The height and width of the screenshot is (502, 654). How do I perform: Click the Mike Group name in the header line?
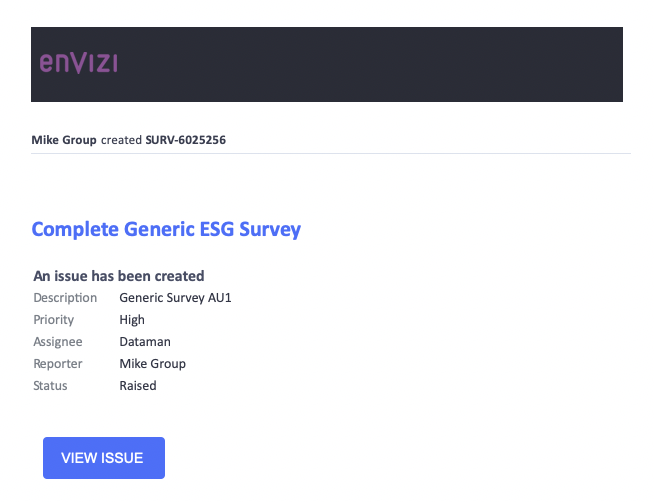tap(64, 140)
